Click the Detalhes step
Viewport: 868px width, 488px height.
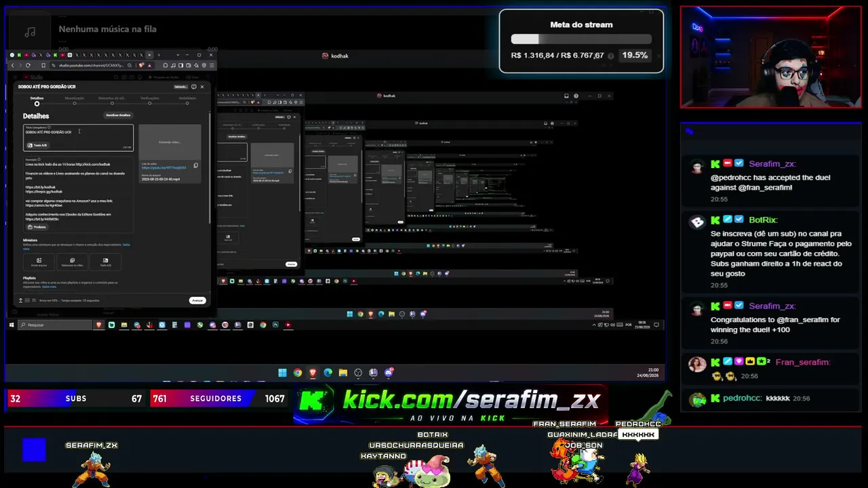[37, 100]
